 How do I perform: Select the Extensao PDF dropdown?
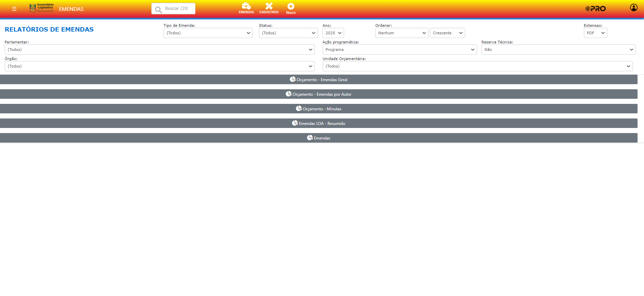coord(595,33)
